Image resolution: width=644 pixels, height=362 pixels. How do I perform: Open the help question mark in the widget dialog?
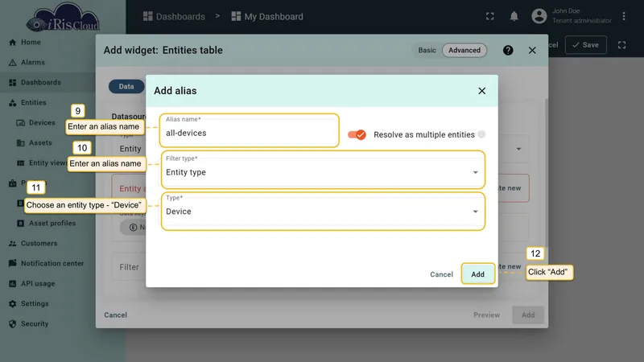click(x=508, y=50)
